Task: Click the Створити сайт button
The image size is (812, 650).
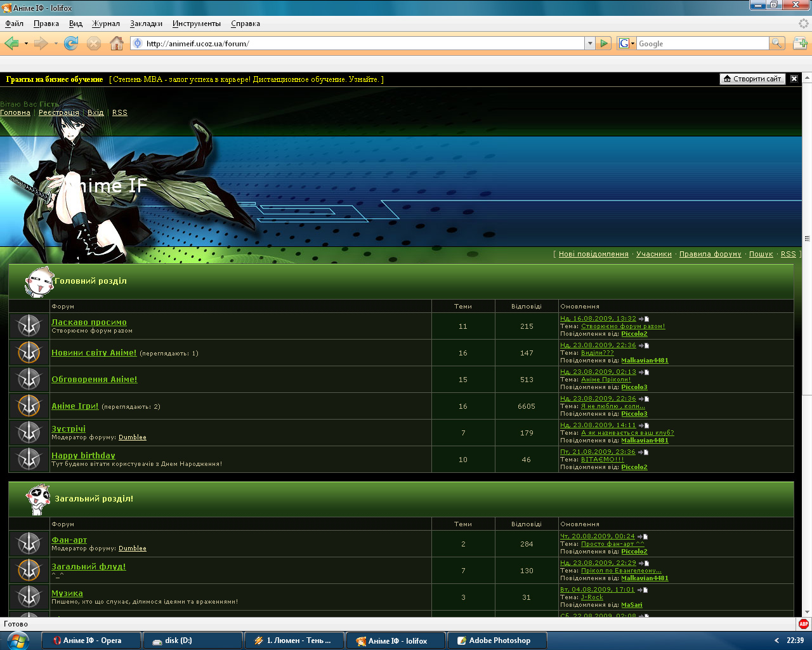Action: point(752,79)
